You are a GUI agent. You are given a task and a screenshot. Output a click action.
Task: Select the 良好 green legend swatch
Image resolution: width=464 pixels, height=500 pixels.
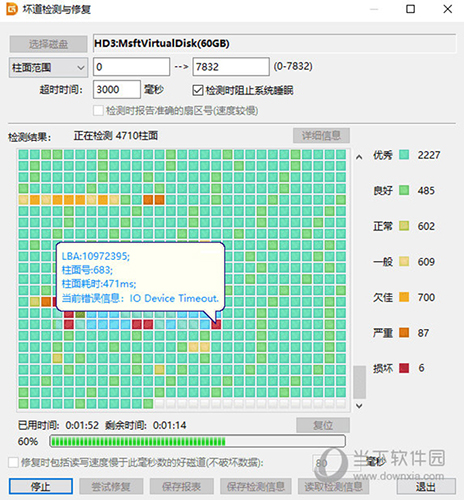coord(404,190)
